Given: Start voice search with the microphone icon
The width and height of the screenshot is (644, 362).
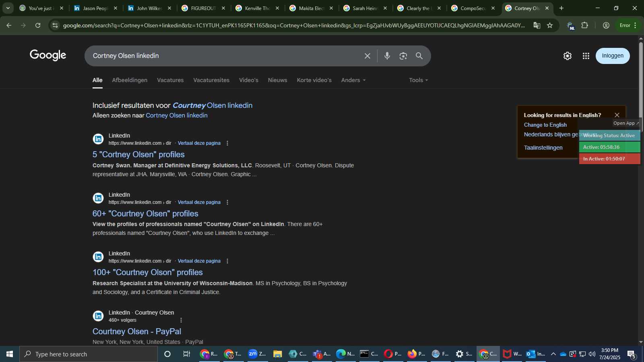Looking at the screenshot, I should 387,56.
